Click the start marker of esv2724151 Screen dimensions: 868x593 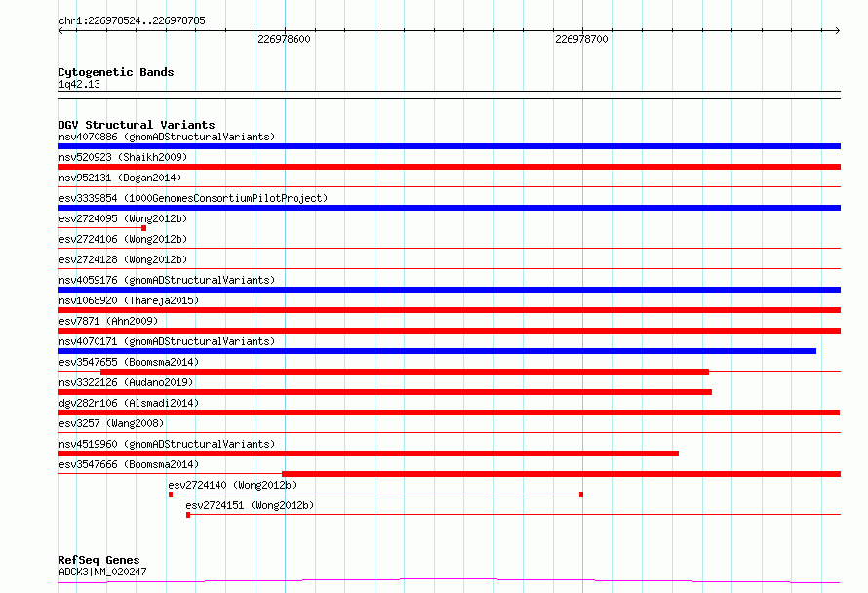(x=188, y=515)
